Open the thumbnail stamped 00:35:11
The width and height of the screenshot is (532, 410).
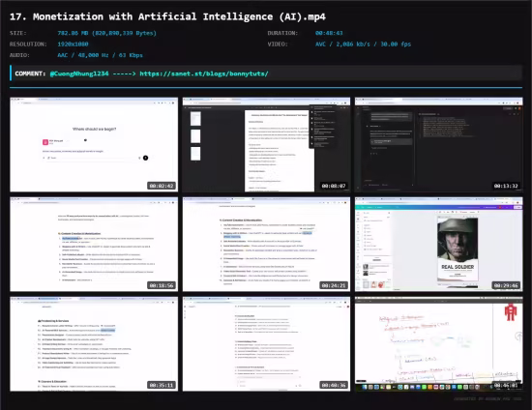pos(94,344)
